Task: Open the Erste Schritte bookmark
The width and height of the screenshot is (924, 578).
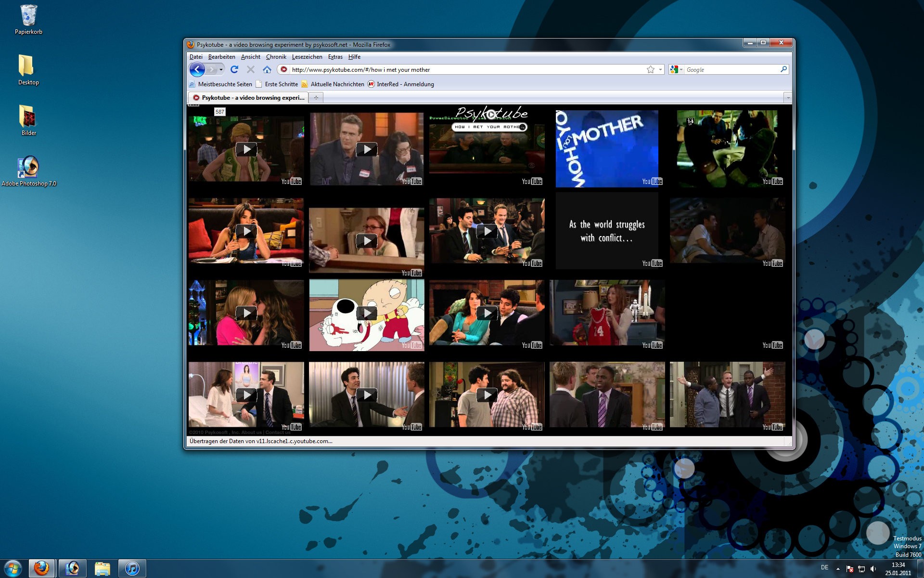Action: tap(277, 84)
